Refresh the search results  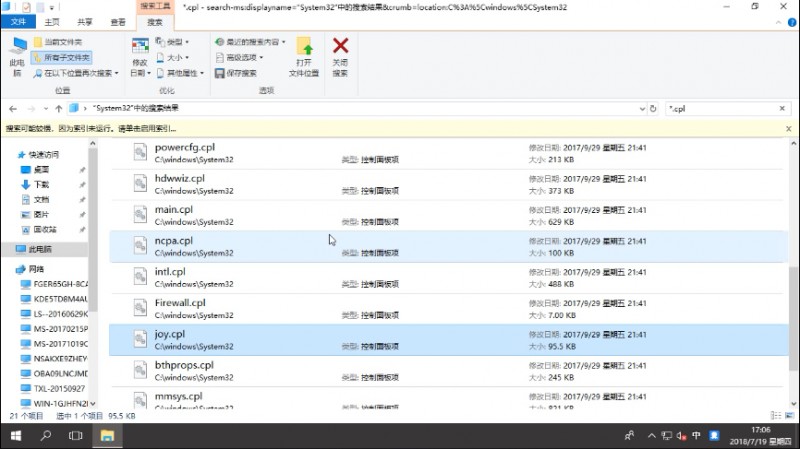[653, 109]
